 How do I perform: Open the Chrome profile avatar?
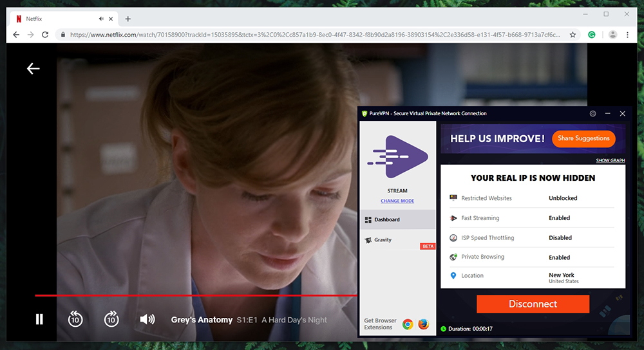coord(612,35)
